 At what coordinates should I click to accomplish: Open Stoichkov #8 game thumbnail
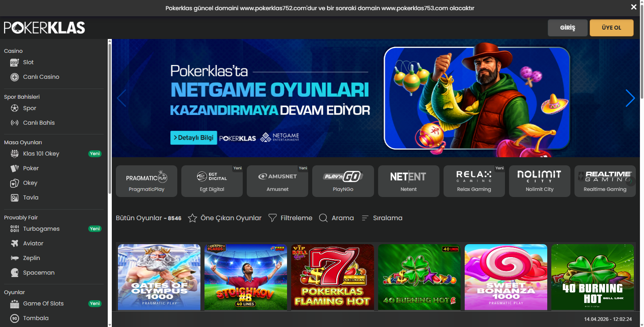coord(246,277)
